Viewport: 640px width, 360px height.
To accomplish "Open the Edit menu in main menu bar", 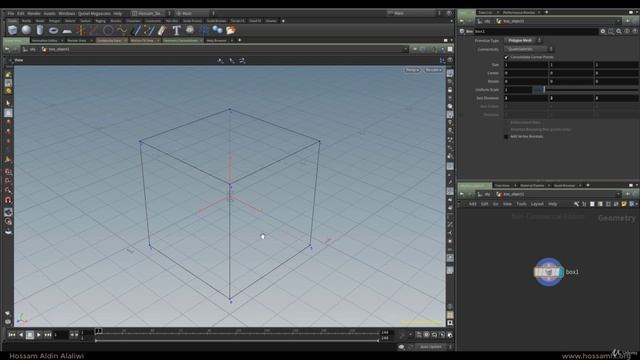I will 20,13.
